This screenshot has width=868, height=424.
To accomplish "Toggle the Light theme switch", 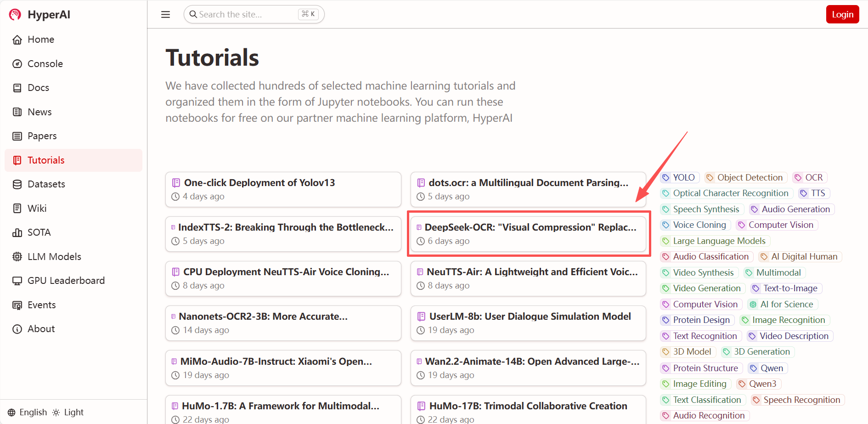I will (x=68, y=412).
